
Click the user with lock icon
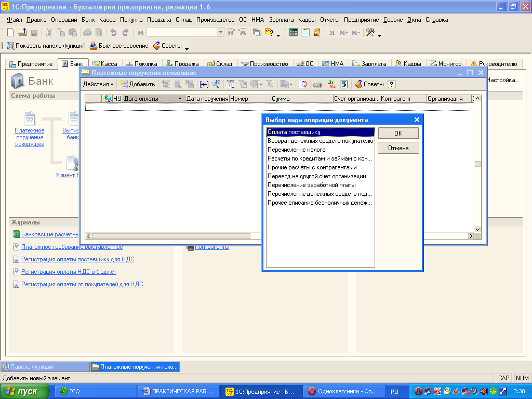coord(317,32)
